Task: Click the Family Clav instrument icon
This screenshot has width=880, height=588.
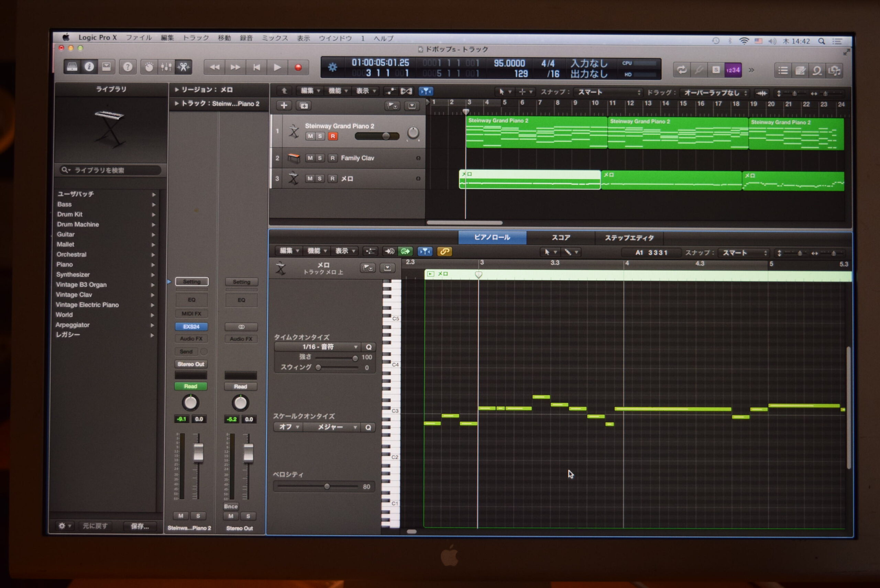Action: 294,158
